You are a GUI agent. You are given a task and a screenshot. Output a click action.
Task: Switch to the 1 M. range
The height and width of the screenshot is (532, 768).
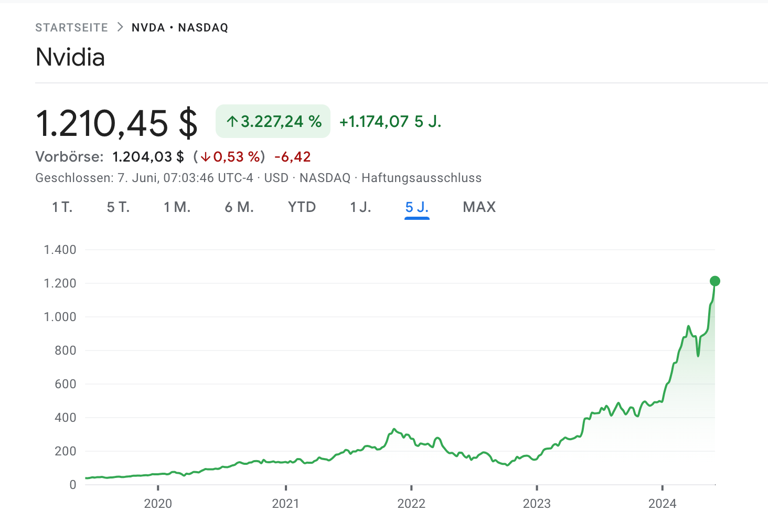coord(177,207)
